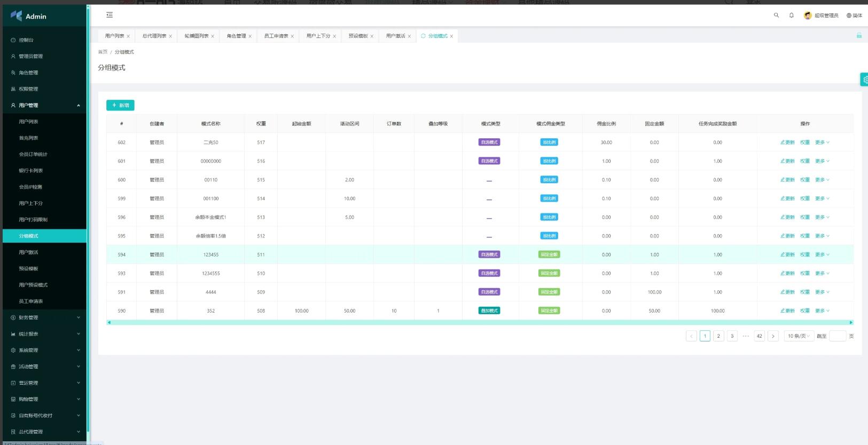Screen dimensions: 868x445
Task: Click the table's horizontal scrollbar
Action: (x=479, y=322)
